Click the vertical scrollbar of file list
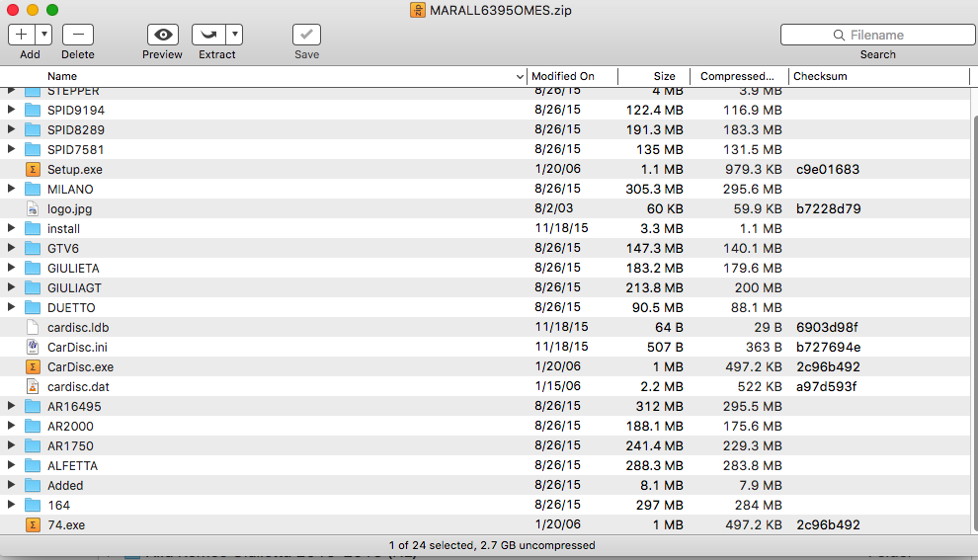The image size is (978, 560). point(974,322)
